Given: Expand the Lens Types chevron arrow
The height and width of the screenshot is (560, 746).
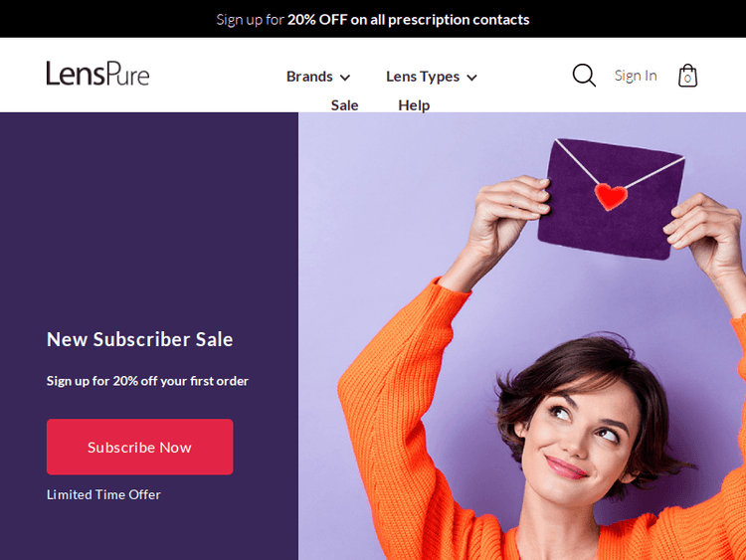Looking at the screenshot, I should (471, 77).
